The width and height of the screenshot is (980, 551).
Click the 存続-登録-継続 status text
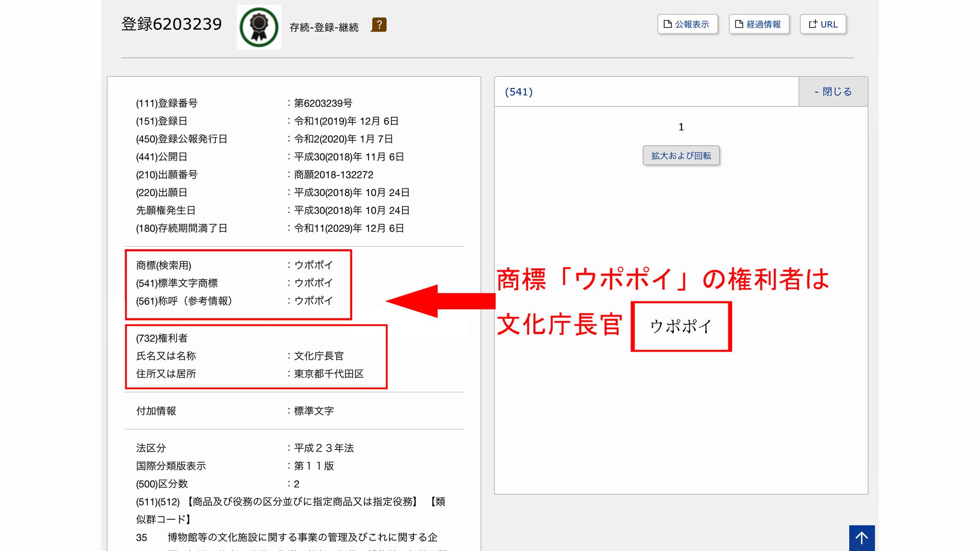coord(324,27)
